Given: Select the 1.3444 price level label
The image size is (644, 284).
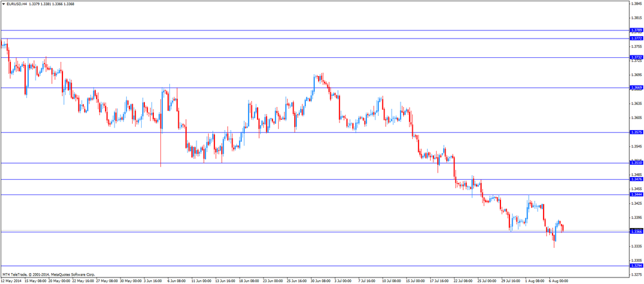Looking at the screenshot, I should point(636,194).
